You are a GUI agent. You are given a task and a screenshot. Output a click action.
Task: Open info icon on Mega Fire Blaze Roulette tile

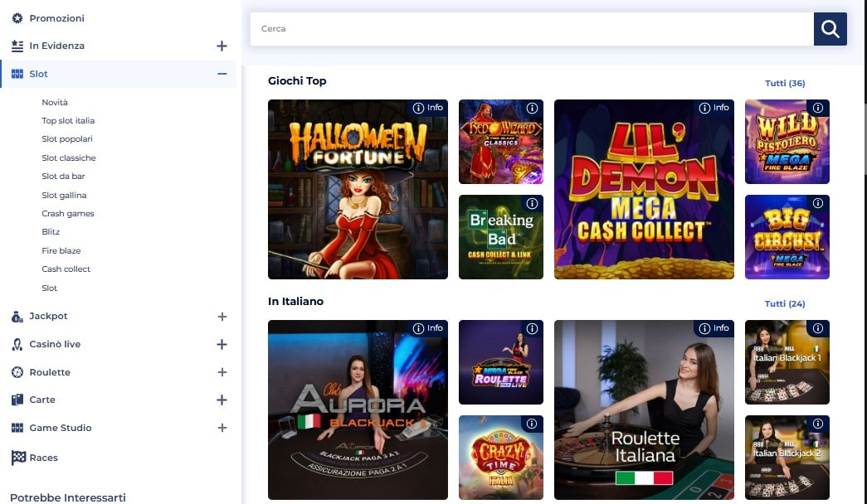(532, 329)
